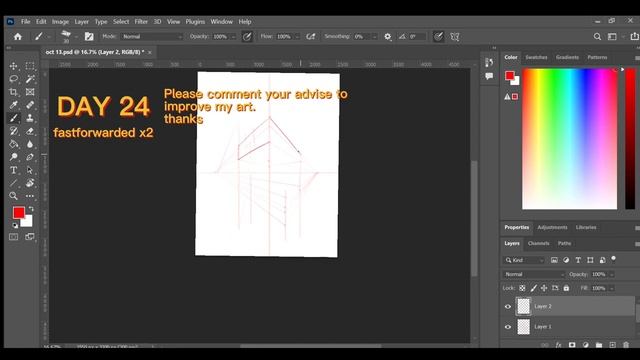
Task: Select the Move tool
Action: 13,66
